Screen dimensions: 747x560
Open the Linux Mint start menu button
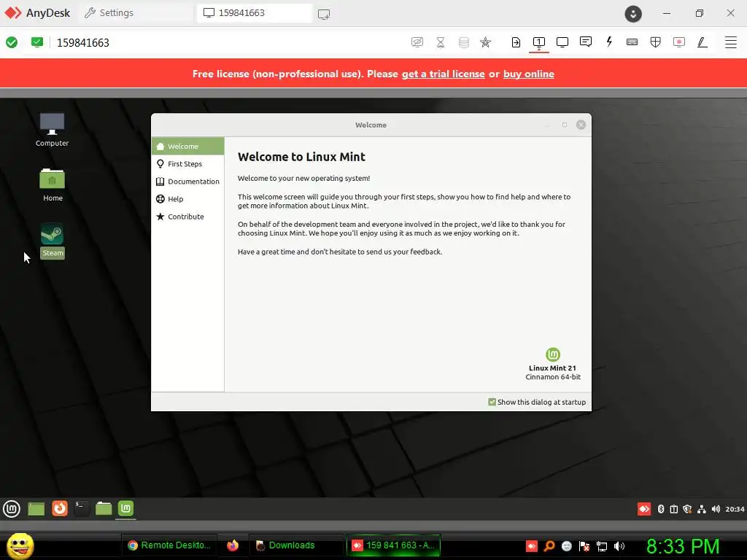(12, 508)
